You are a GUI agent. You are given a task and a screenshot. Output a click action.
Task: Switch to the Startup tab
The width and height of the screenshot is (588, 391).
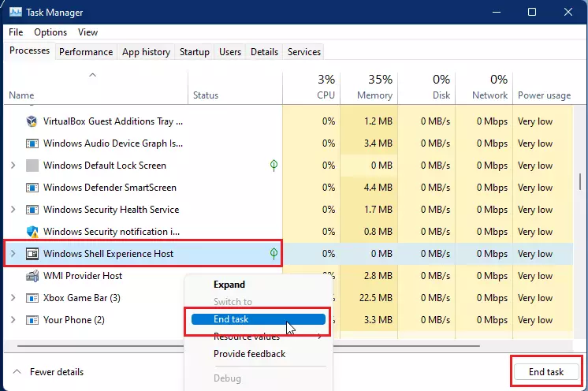pos(194,52)
